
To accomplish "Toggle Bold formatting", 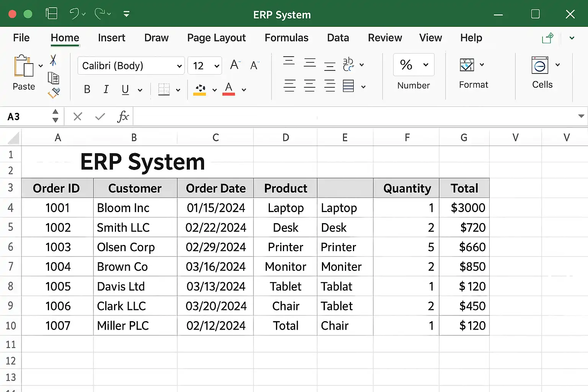I will point(87,90).
